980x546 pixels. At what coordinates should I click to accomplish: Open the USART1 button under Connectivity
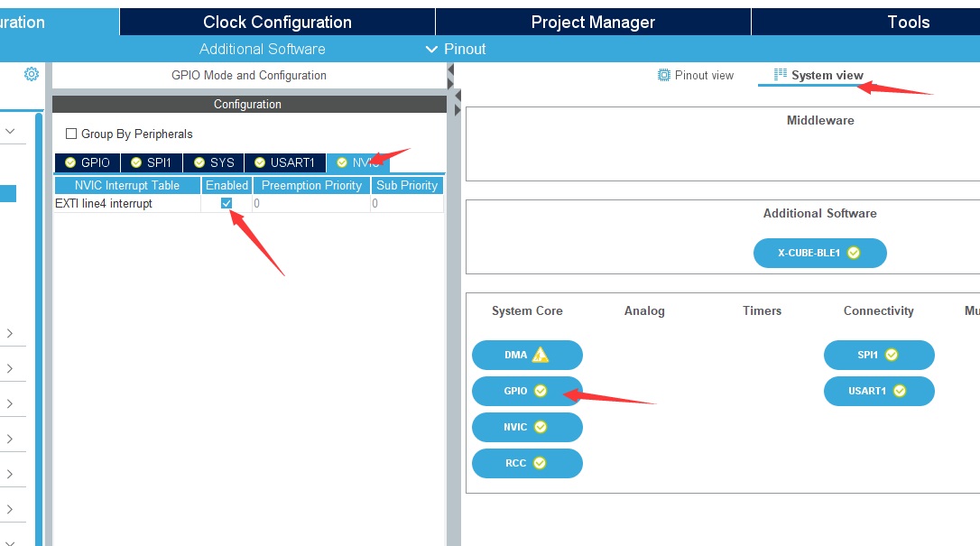coord(879,391)
